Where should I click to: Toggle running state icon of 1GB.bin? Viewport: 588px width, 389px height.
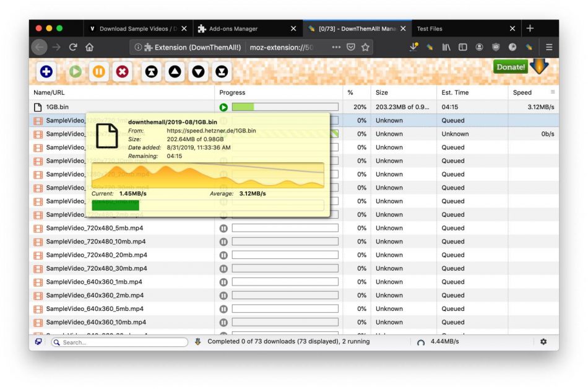pos(223,107)
